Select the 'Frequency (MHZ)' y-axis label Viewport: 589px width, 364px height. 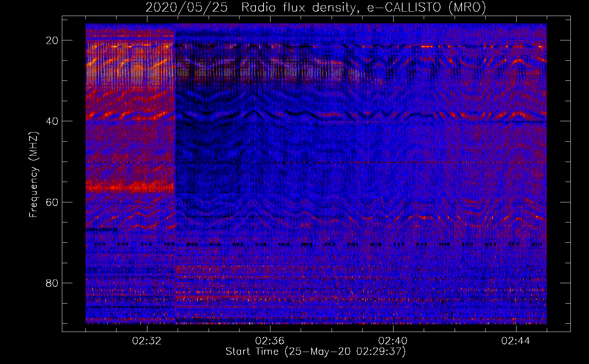(x=33, y=174)
